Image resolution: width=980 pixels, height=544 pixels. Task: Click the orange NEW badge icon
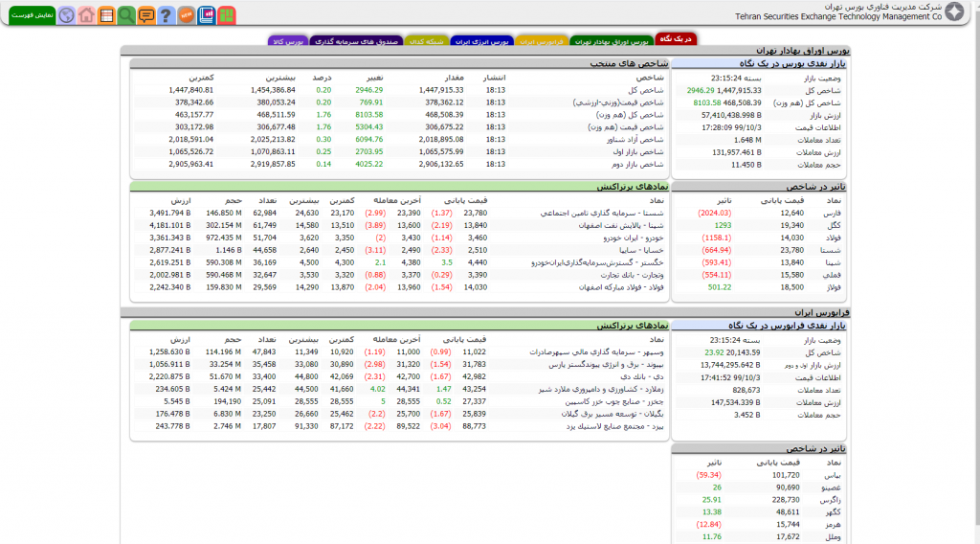click(187, 15)
